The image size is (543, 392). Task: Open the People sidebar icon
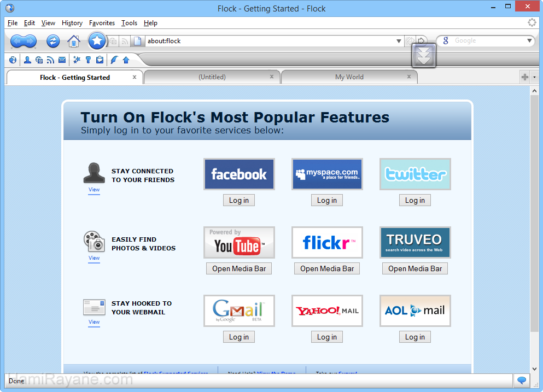[x=27, y=60]
